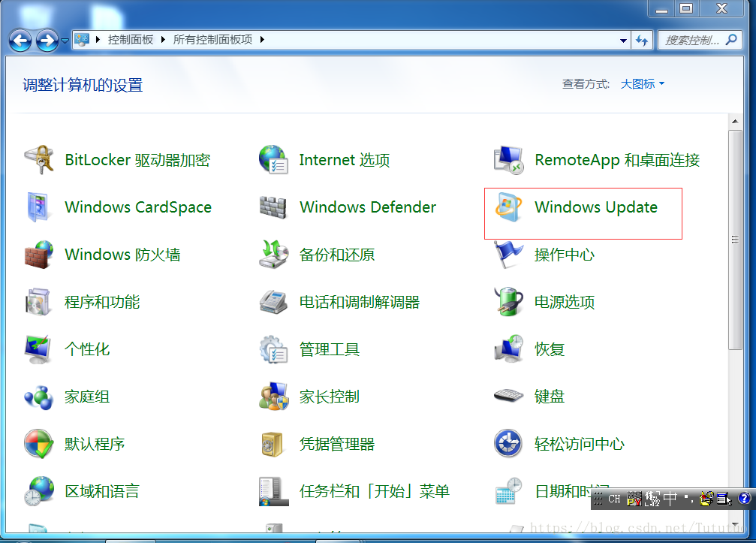Open the 管理工具 gear icon
This screenshot has width=756, height=543.
[273, 348]
